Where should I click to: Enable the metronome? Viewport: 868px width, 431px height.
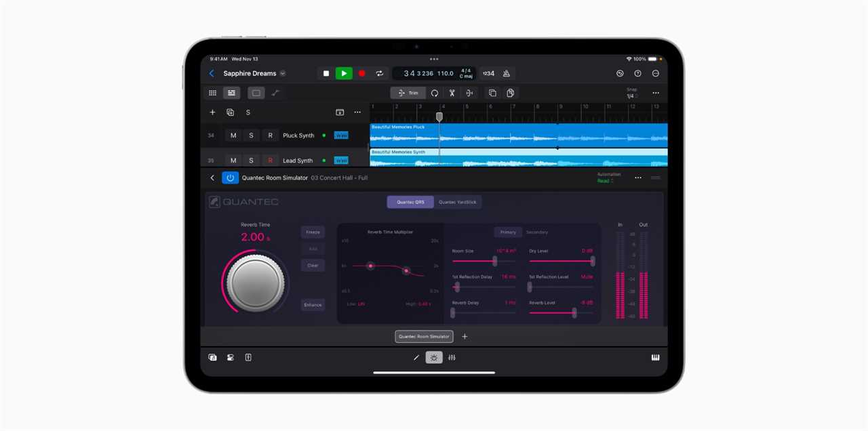pyautogui.click(x=506, y=73)
